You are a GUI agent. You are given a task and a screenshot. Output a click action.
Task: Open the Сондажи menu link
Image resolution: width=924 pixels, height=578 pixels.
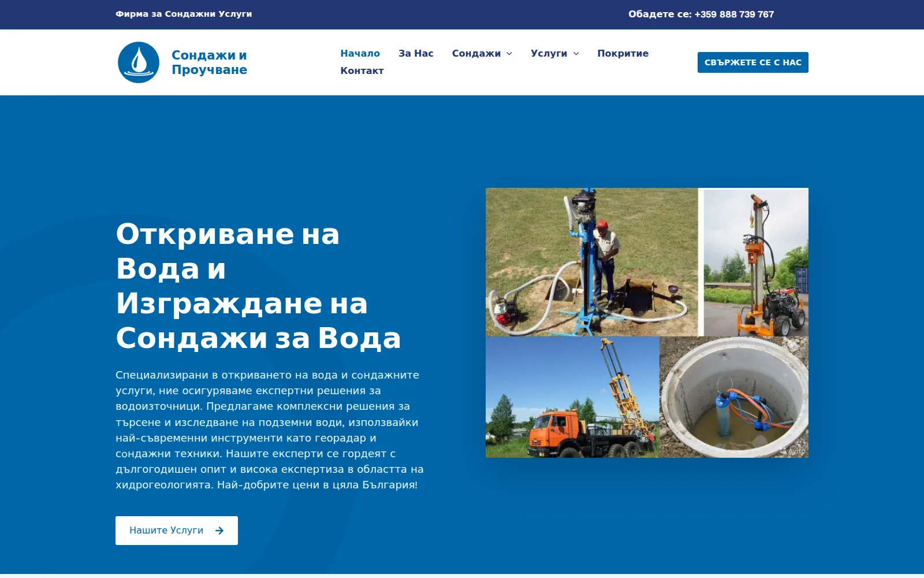coord(476,53)
